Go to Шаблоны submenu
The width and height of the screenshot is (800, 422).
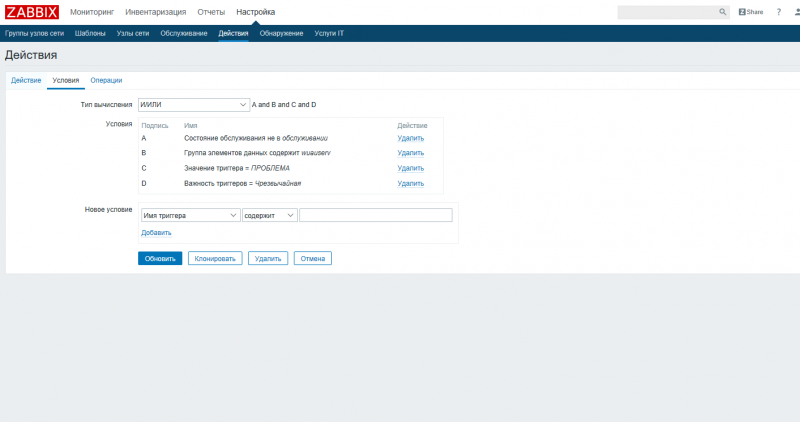pyautogui.click(x=90, y=33)
